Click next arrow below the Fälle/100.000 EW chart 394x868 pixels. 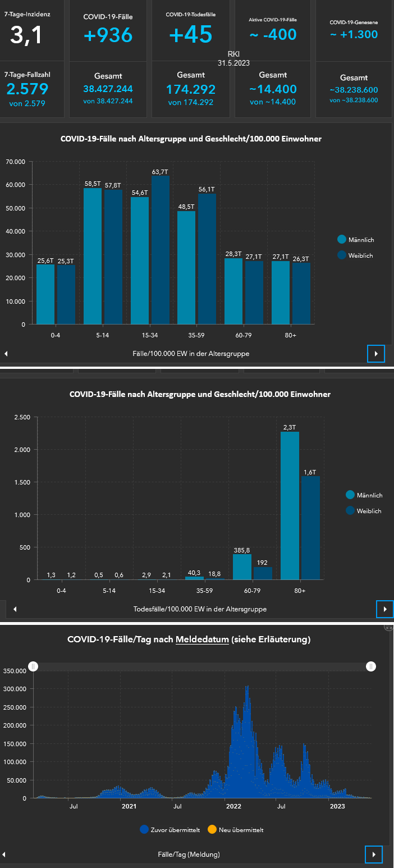pyautogui.click(x=375, y=354)
